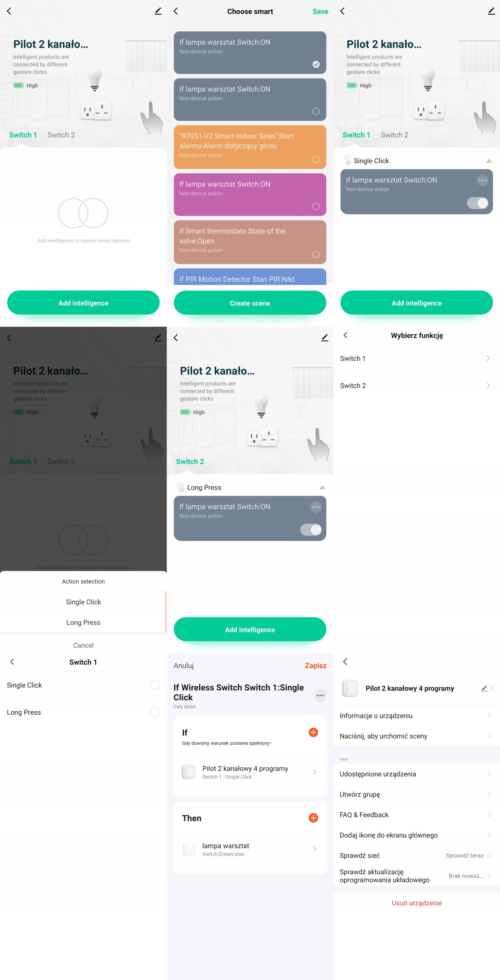
Task: Collapse the Long Press section arrow
Action: tap(322, 487)
